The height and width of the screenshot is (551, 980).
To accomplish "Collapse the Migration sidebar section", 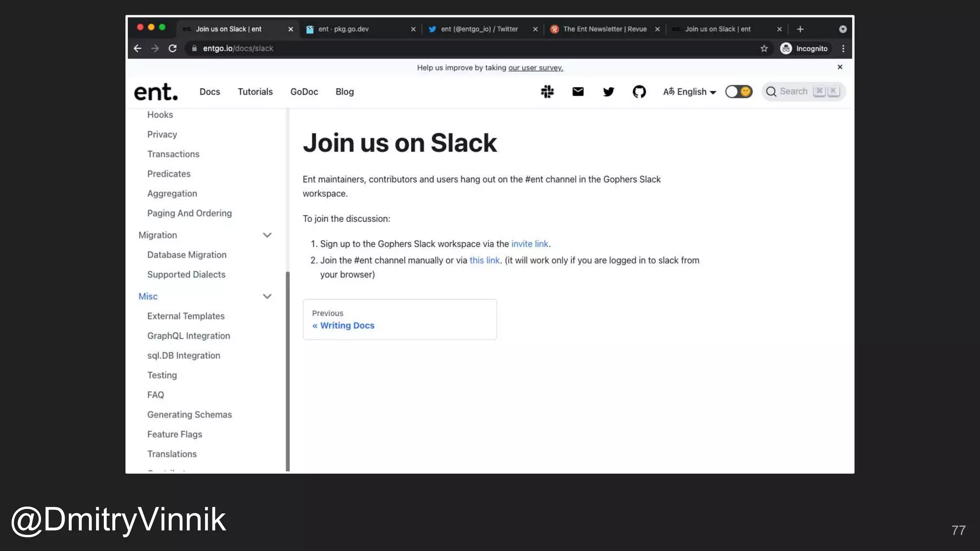I will [267, 235].
